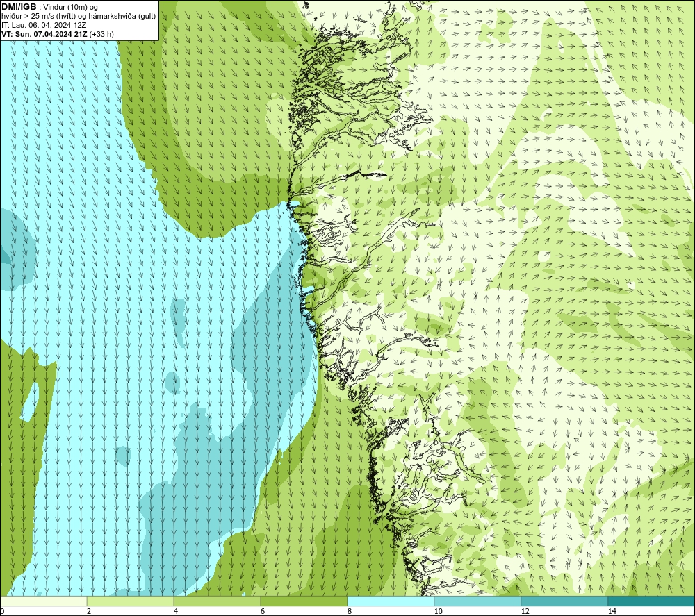Click the '4' scale label

point(176,611)
